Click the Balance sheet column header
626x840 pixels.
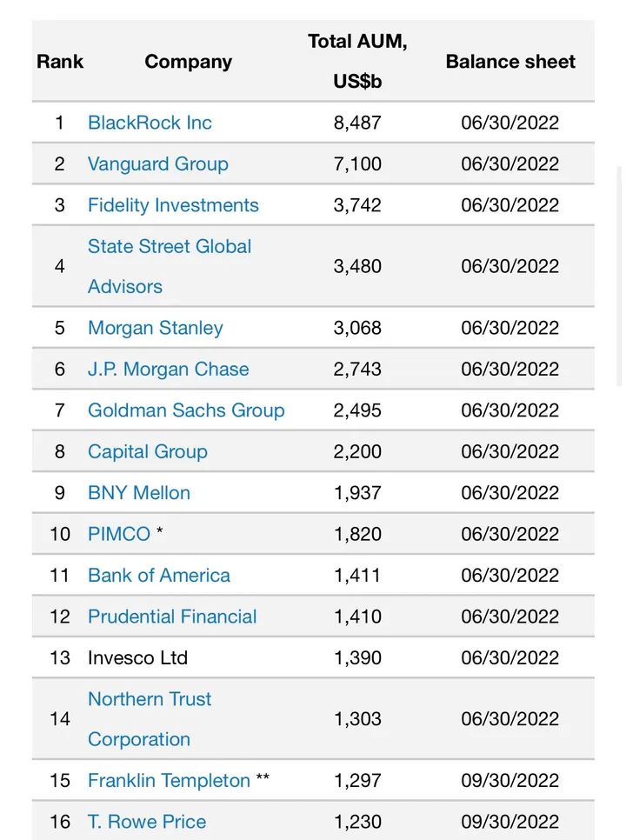pyautogui.click(x=510, y=62)
